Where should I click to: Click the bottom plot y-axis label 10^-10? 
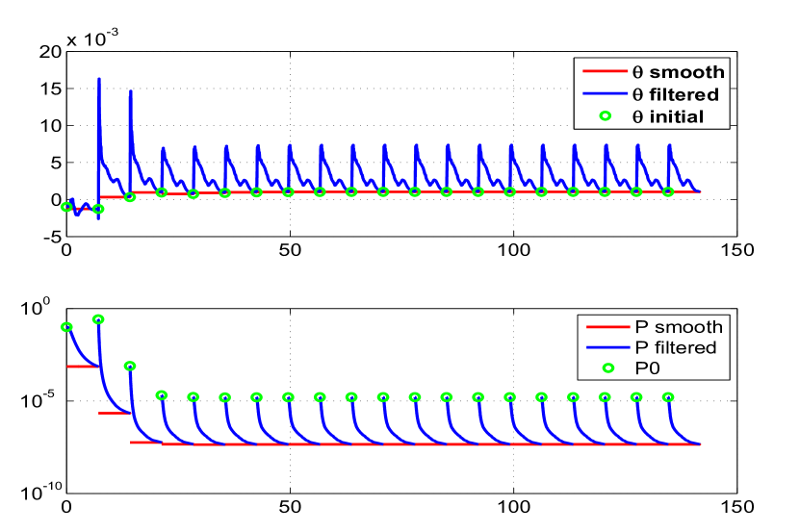coord(40,492)
